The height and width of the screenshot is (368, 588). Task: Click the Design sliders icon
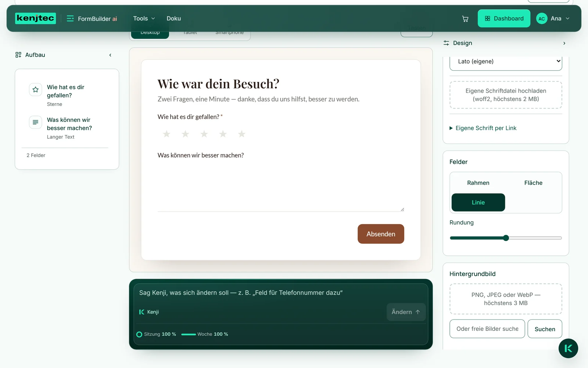click(446, 43)
